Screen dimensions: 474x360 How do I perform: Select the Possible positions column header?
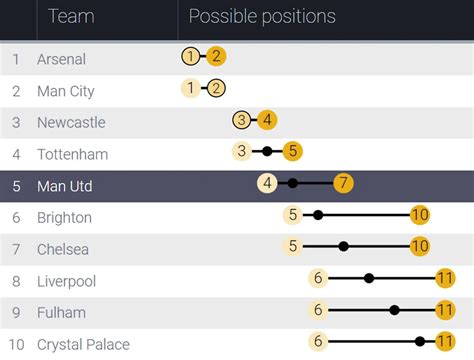[x=262, y=16]
